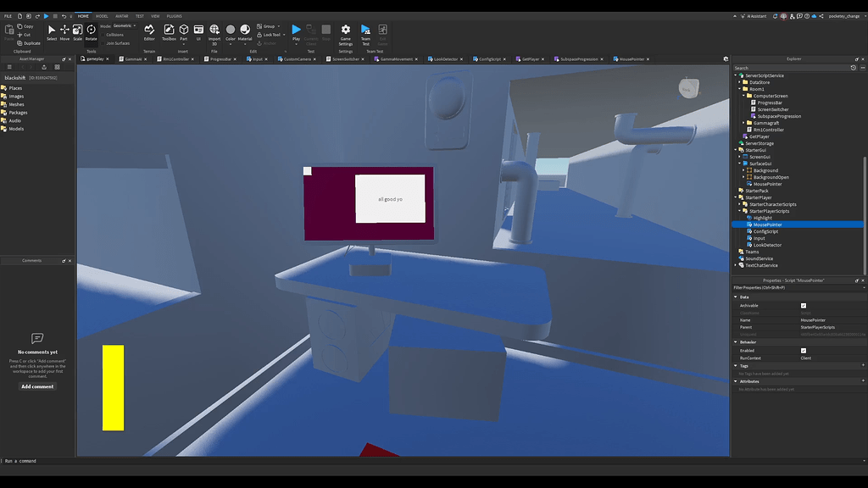Select SoundService in the Explorer
The height and width of the screenshot is (488, 868).
[759, 258]
